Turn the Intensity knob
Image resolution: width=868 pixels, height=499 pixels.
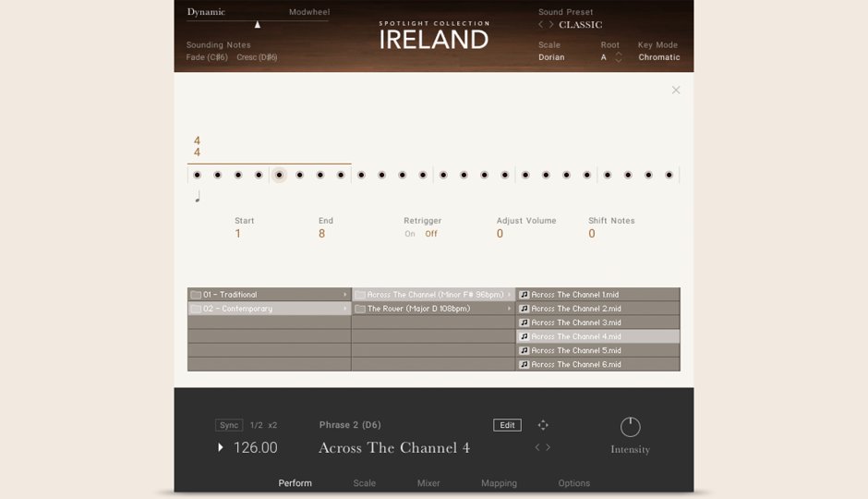[x=630, y=427]
